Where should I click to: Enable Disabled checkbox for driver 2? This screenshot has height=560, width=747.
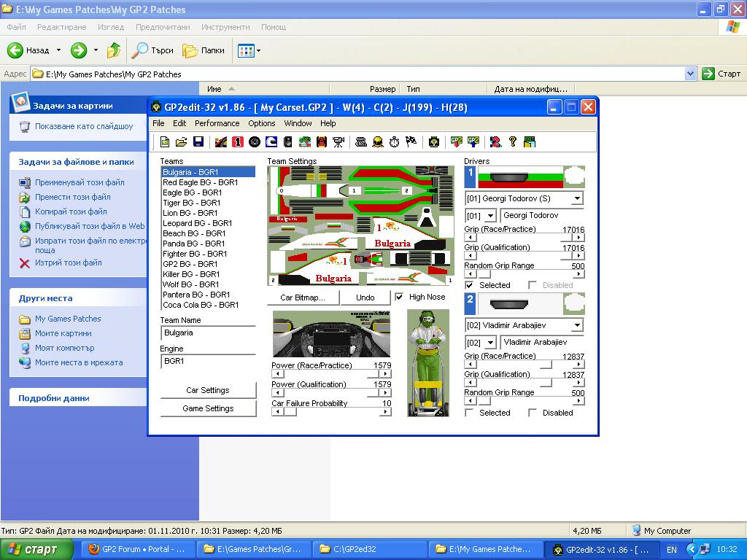click(x=533, y=413)
